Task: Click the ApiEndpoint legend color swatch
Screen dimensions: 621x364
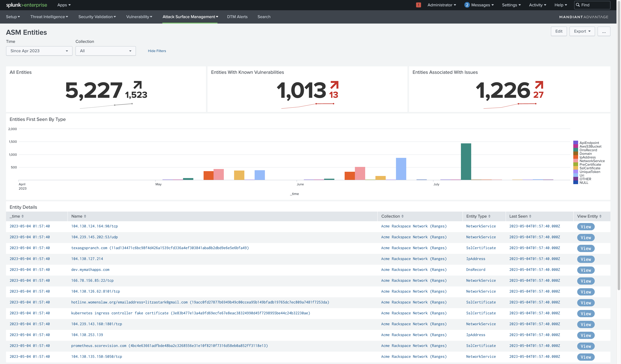Action: [575, 143]
